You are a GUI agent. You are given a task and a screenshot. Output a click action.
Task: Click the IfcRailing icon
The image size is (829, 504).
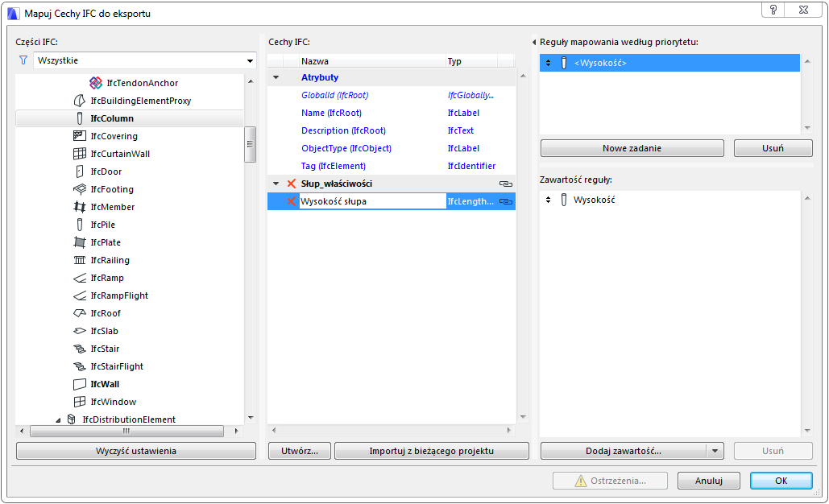tap(80, 260)
